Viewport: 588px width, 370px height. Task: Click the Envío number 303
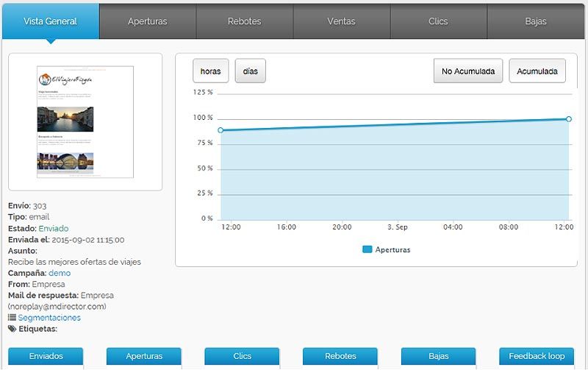[40, 206]
